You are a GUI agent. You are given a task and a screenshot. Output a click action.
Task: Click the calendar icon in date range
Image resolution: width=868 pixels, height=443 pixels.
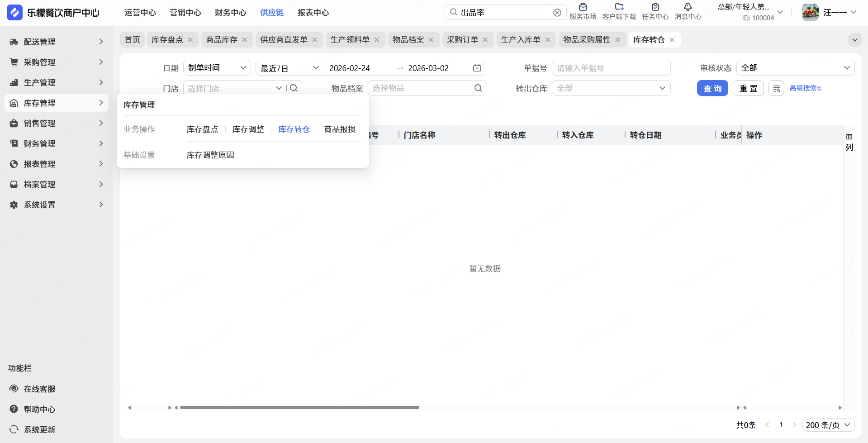[x=477, y=68]
